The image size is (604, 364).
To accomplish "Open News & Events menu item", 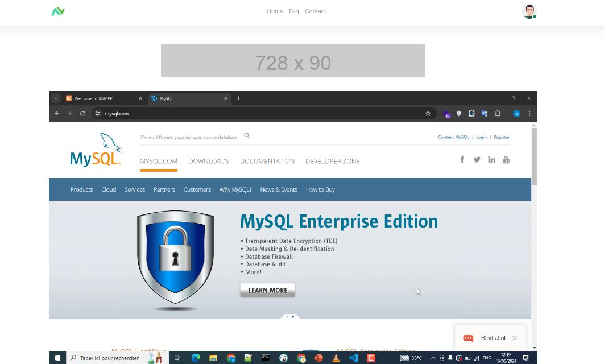I will click(279, 189).
